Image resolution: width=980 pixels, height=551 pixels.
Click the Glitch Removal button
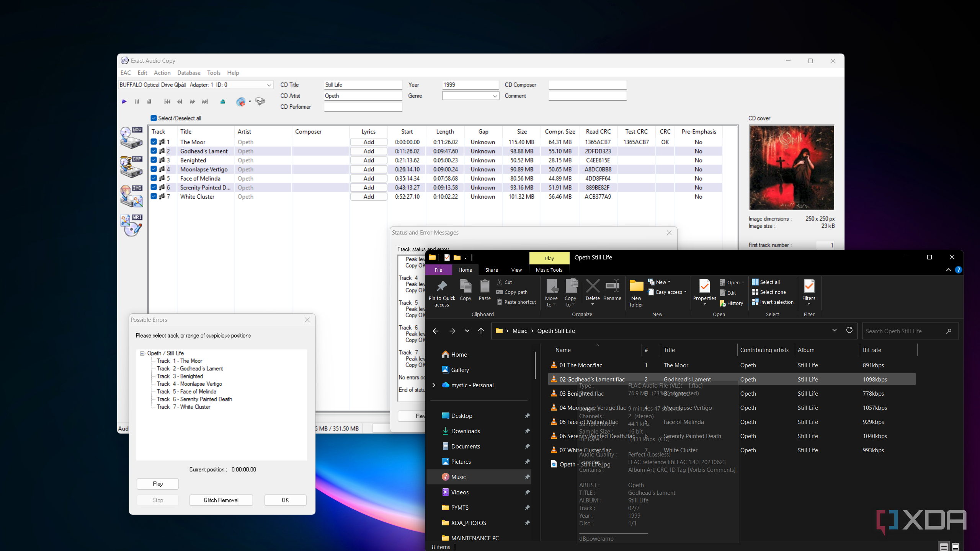(221, 500)
